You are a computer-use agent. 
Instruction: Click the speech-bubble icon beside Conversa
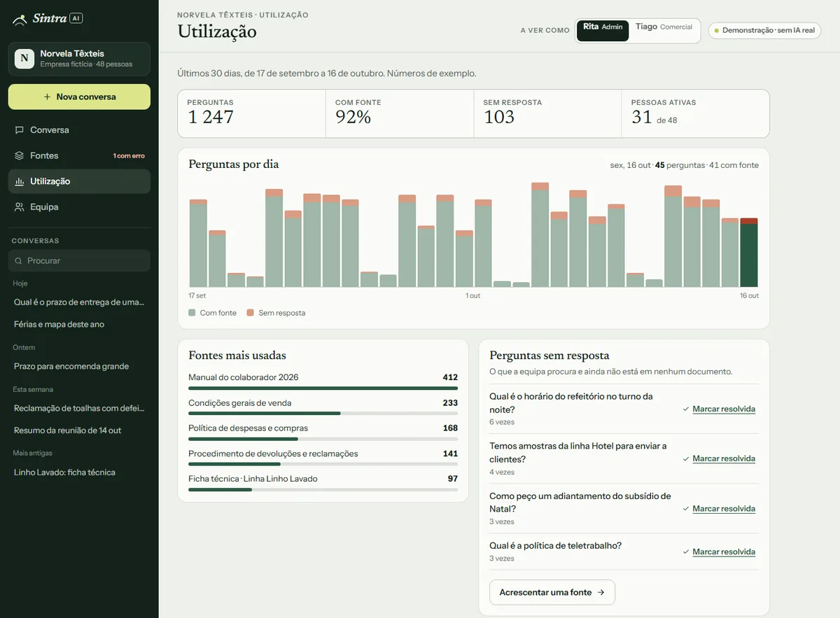[x=20, y=130]
